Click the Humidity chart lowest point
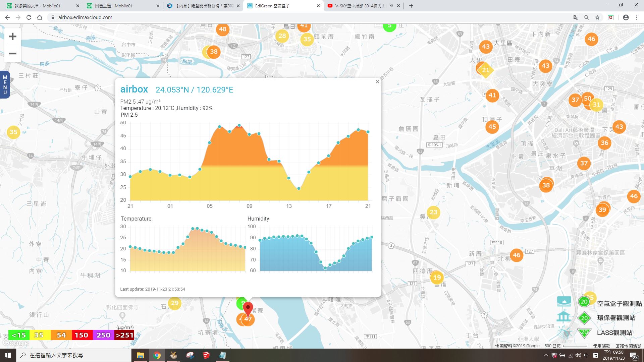The height and width of the screenshot is (362, 644). point(325,268)
